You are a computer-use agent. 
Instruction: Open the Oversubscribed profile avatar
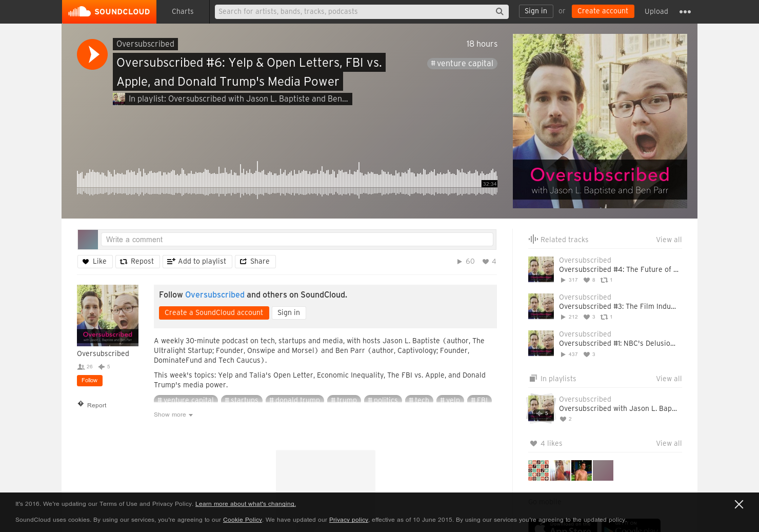coord(108,316)
